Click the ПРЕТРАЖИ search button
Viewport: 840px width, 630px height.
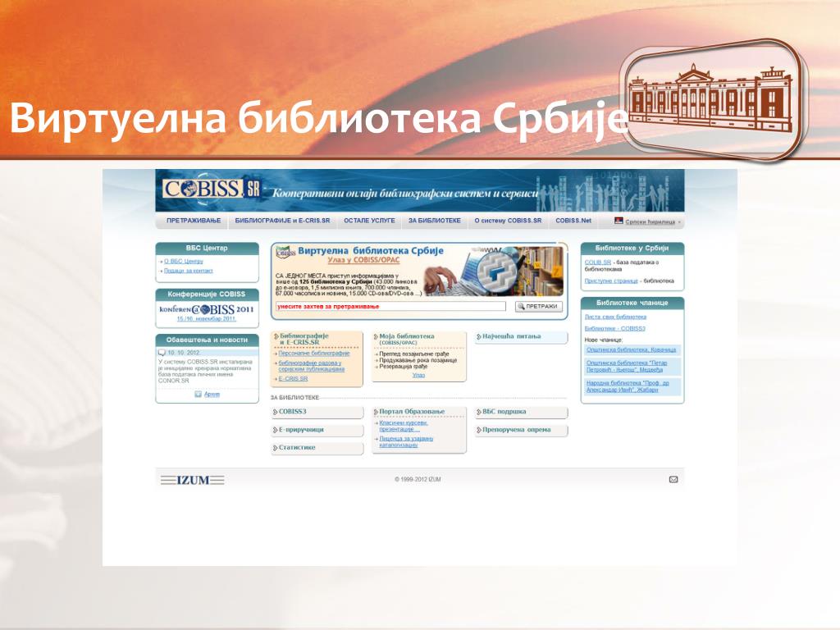coord(538,307)
